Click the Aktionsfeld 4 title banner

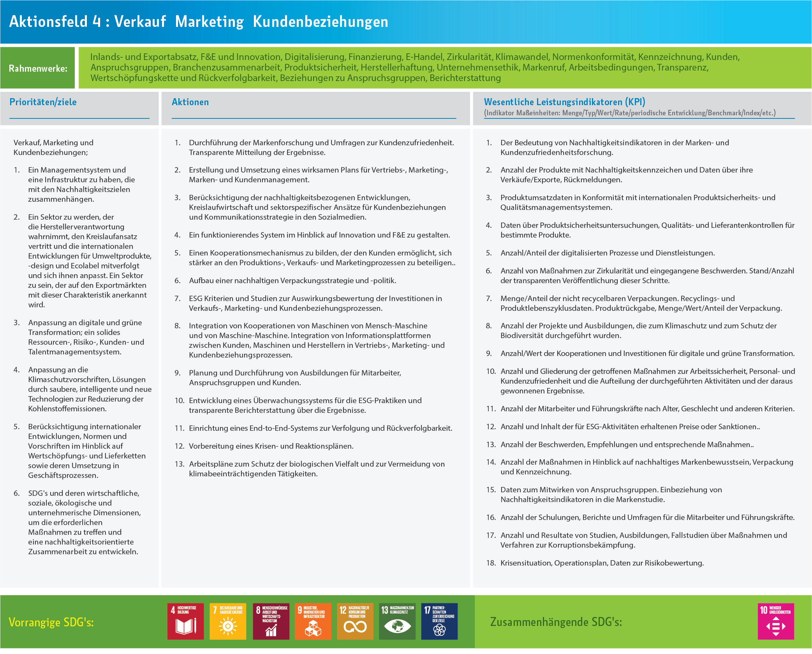pyautogui.click(x=406, y=22)
